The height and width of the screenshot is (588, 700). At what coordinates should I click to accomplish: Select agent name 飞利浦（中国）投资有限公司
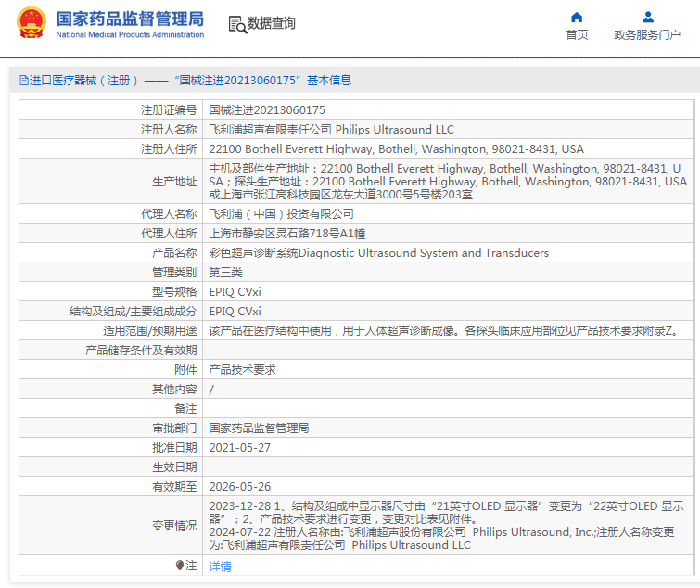pos(281,214)
